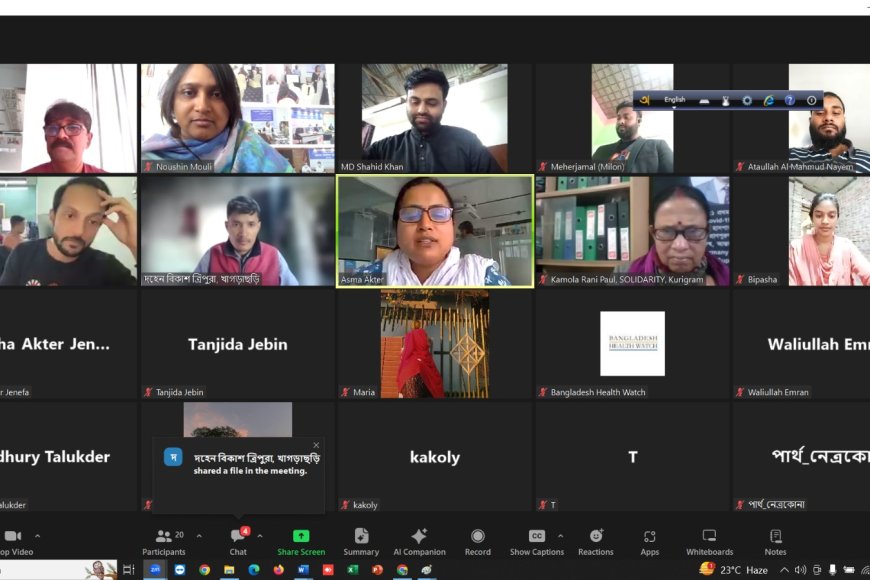Open Microsoft Word from the taskbar
Image resolution: width=870 pixels, height=580 pixels.
pyautogui.click(x=302, y=569)
